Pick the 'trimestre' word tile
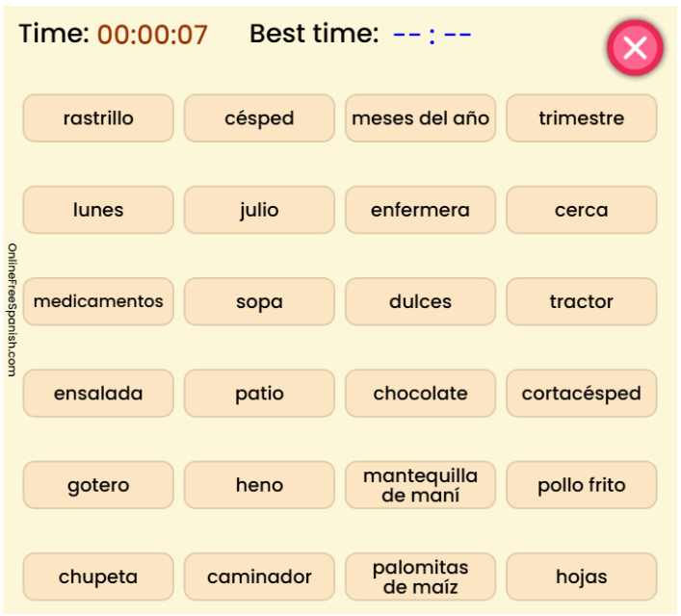This screenshot has height=616, width=681. [x=581, y=118]
